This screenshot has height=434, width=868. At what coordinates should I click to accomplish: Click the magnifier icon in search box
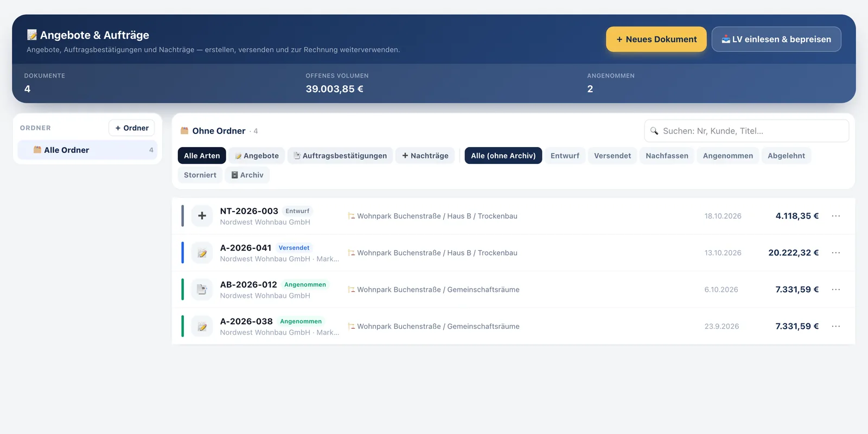point(654,131)
